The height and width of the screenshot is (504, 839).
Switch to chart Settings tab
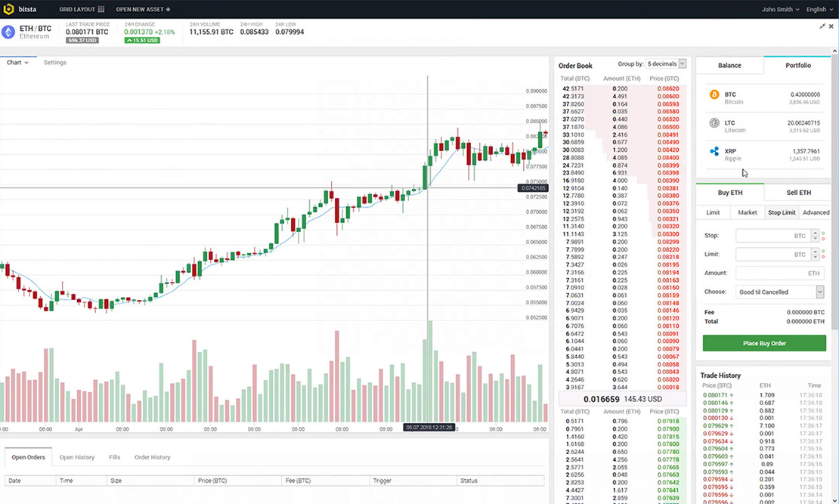click(55, 63)
